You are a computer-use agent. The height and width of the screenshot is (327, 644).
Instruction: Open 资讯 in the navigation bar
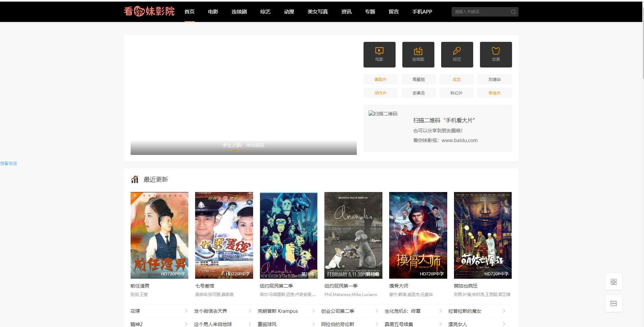[346, 12]
